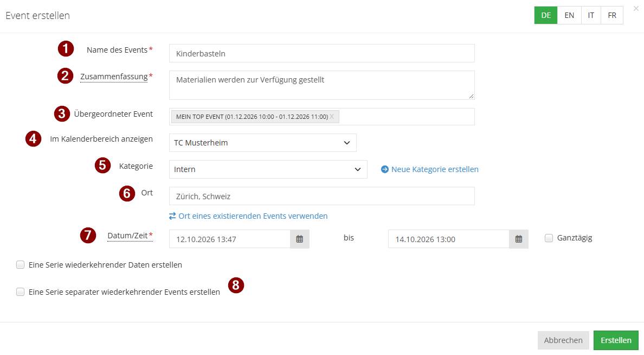Viewport: 644px width, 355px height.
Task: Click the Abbrechen button
Action: [564, 340]
